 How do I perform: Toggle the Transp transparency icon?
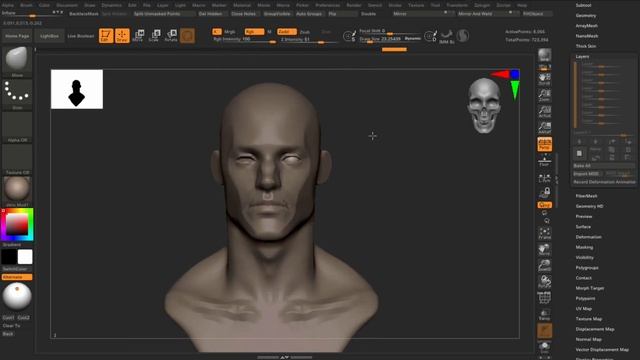click(x=544, y=314)
